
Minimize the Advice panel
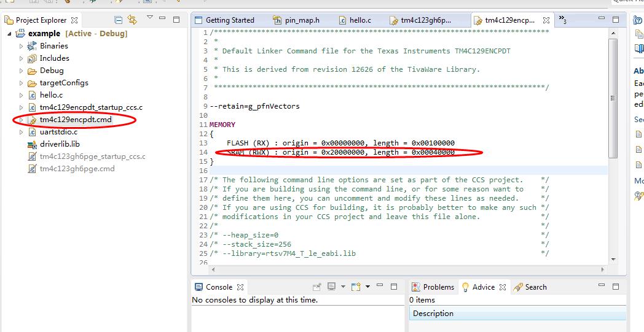(602, 285)
